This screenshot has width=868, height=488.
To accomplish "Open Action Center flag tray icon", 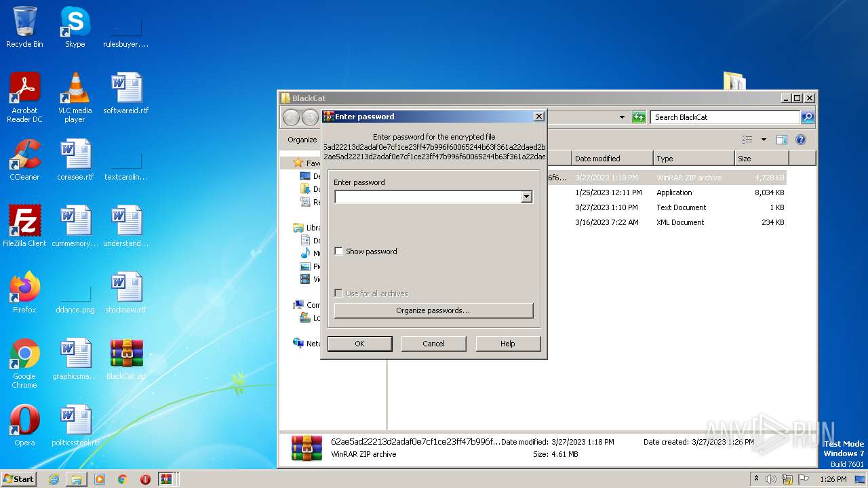I will (804, 479).
